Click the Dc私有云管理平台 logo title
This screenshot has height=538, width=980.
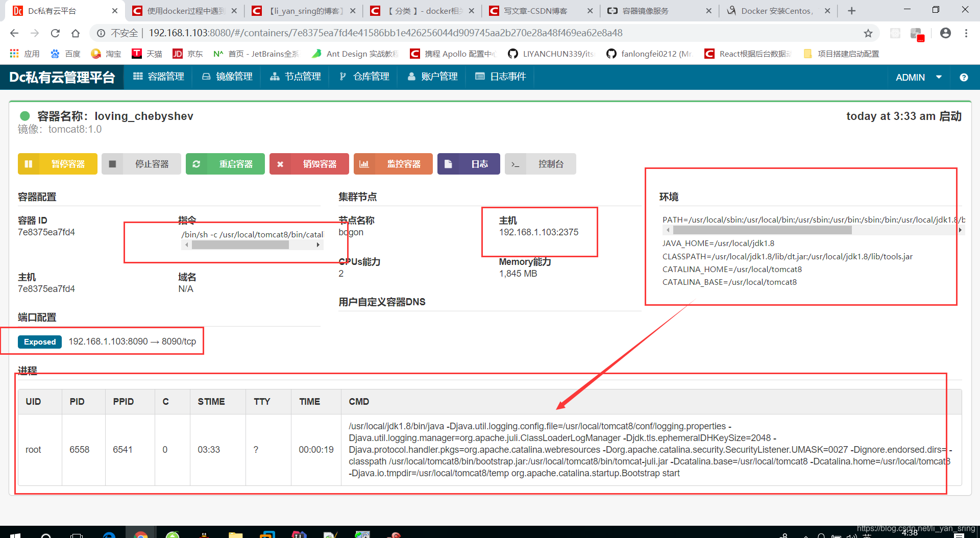click(62, 77)
